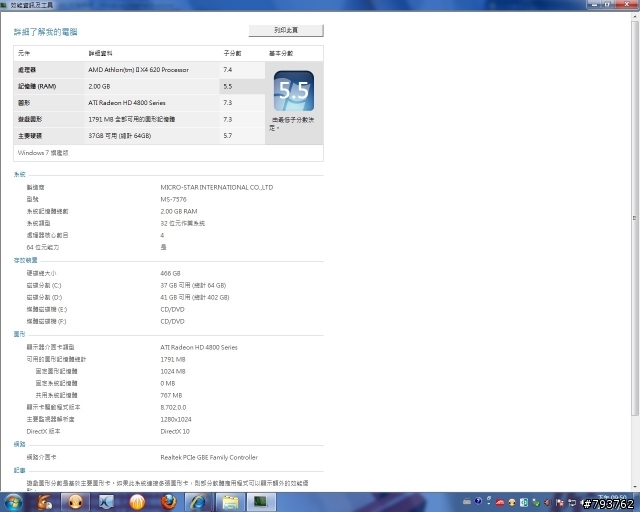The image size is (640, 512).
Task: Open the Windows Explorer folder icon
Action: pyautogui.click(x=230, y=502)
